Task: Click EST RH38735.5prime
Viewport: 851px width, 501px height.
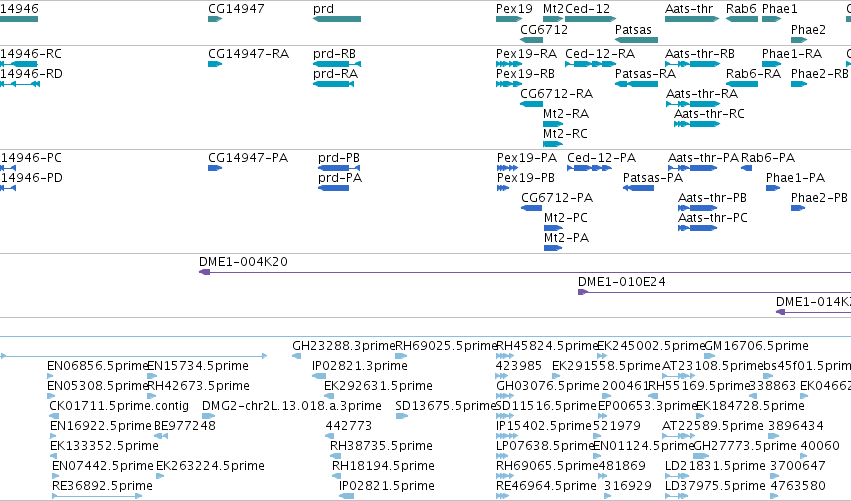Action: (335, 456)
